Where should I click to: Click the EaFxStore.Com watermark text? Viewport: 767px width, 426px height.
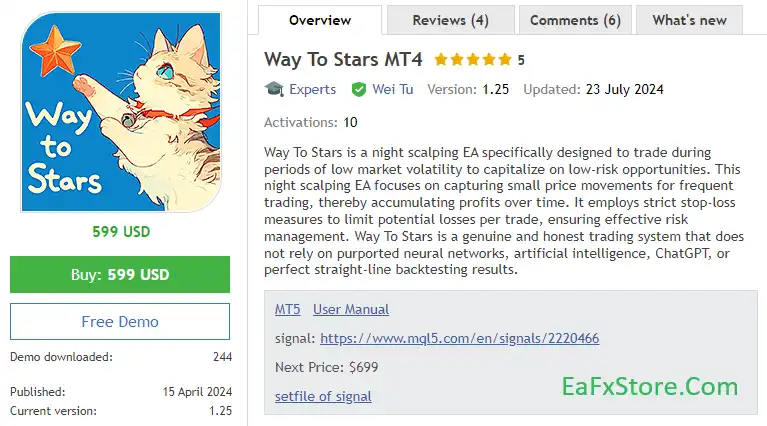coord(649,387)
